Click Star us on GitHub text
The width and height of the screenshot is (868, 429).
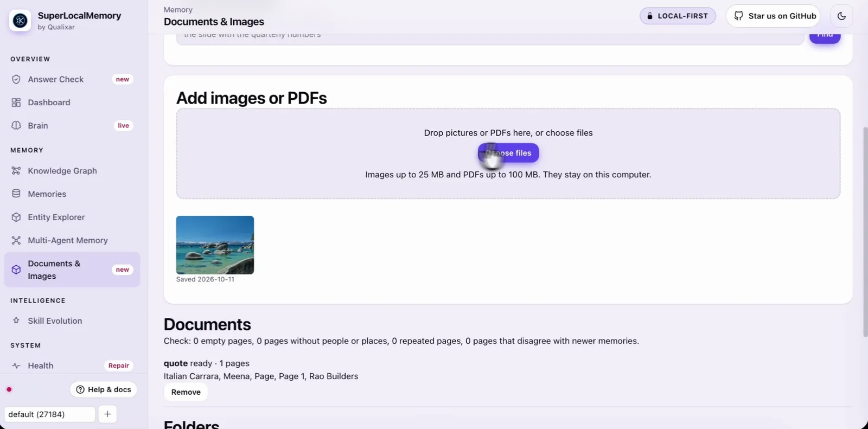pyautogui.click(x=782, y=16)
